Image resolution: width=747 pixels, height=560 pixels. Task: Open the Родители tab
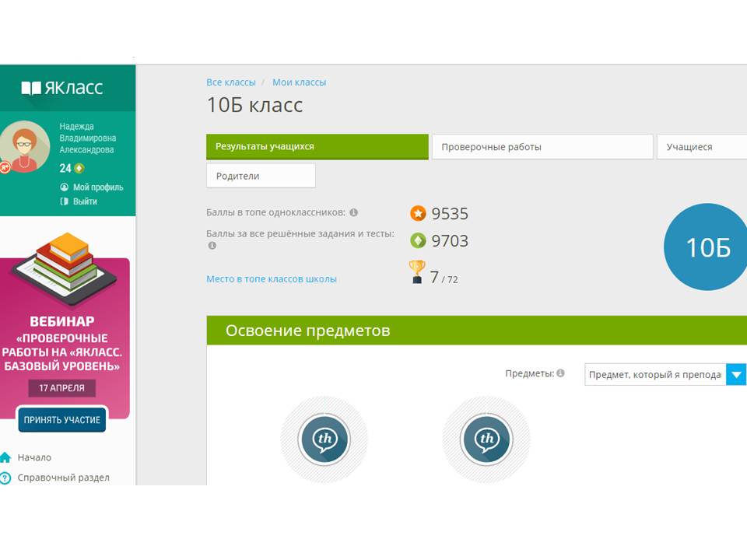click(261, 176)
